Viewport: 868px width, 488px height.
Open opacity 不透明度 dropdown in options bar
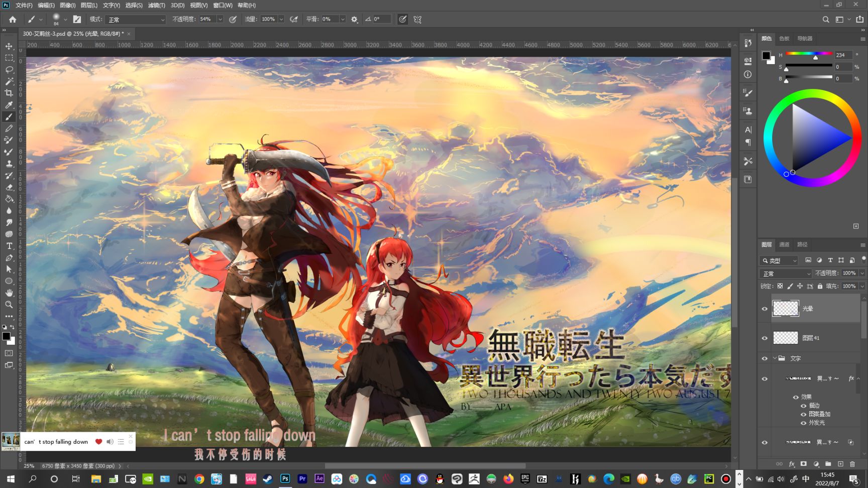pos(220,20)
